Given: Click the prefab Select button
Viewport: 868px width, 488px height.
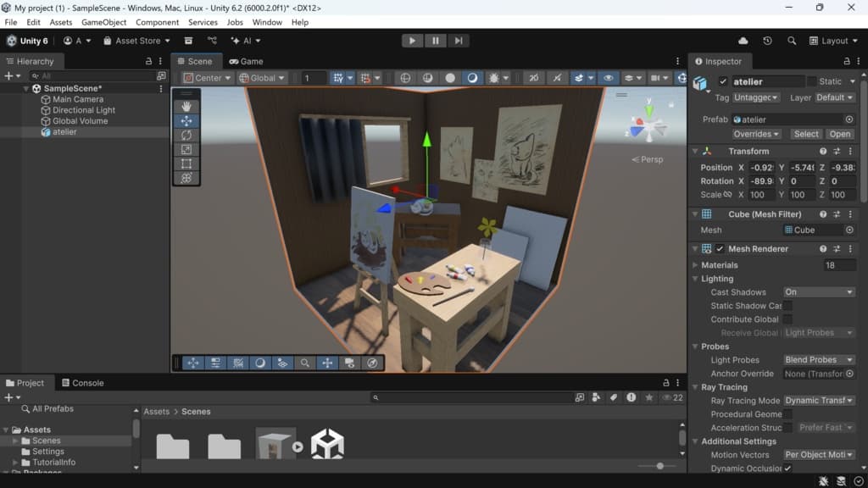Looking at the screenshot, I should 806,134.
